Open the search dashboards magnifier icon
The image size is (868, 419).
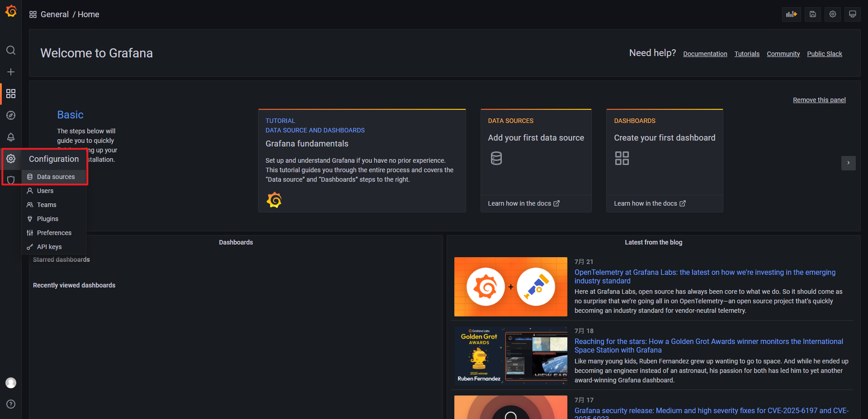pos(11,50)
